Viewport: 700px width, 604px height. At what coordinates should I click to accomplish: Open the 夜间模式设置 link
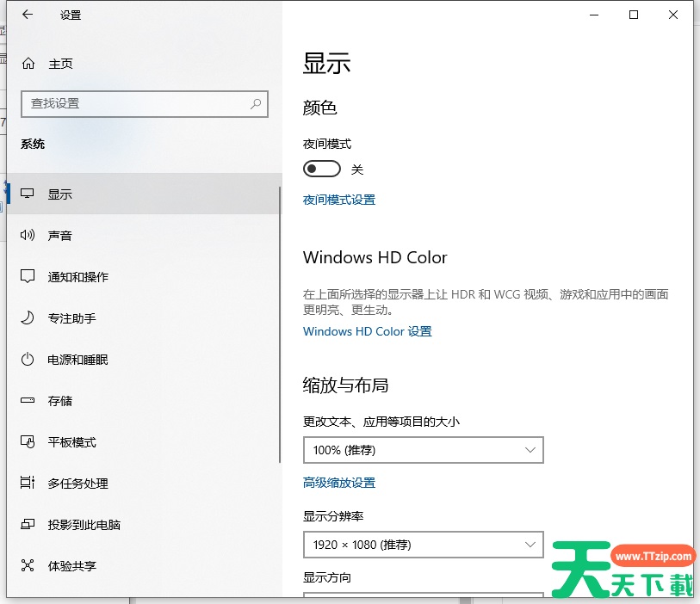point(339,200)
